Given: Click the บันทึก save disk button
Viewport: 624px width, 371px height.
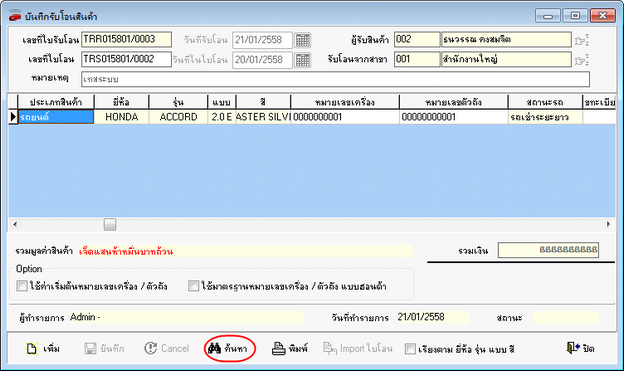Looking at the screenshot, I should [104, 349].
